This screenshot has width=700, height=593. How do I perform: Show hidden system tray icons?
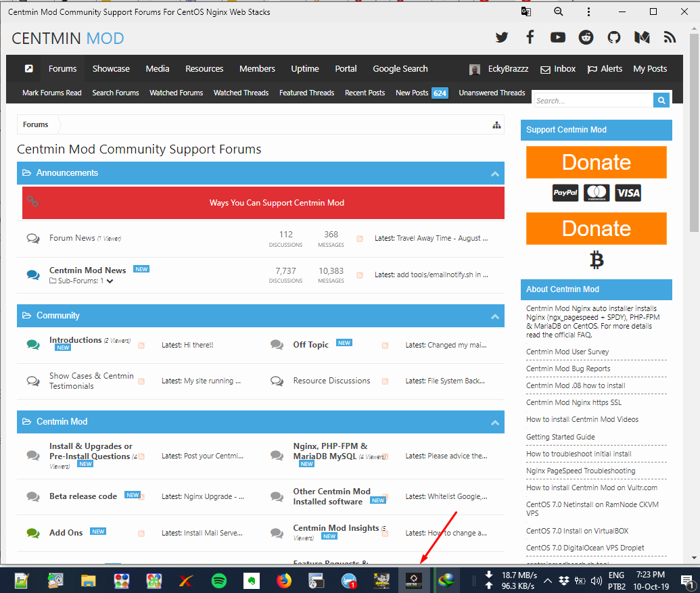(x=547, y=581)
